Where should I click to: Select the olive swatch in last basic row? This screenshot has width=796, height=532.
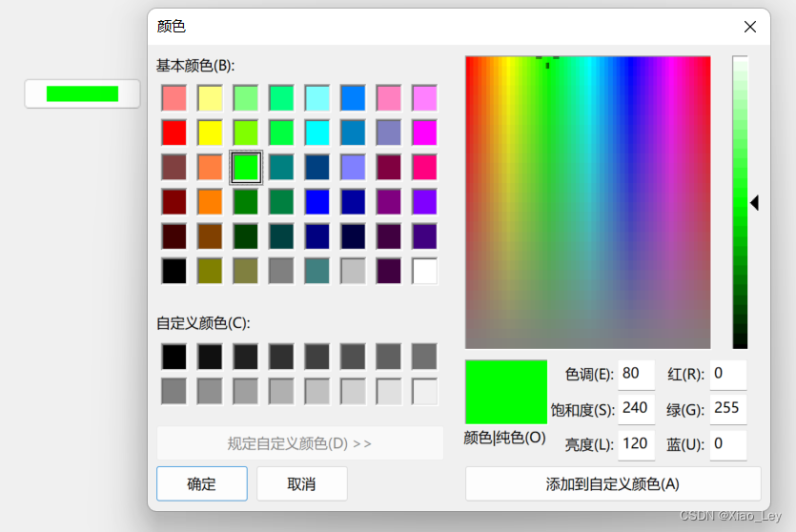[210, 271]
